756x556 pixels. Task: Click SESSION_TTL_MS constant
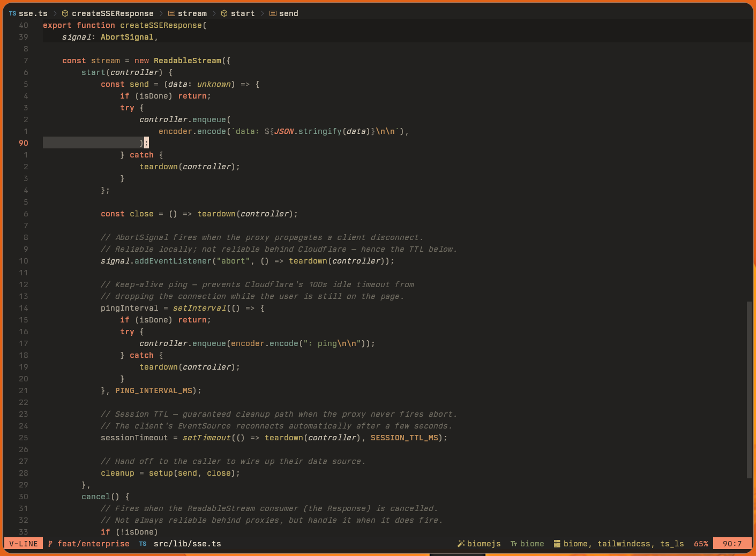405,438
